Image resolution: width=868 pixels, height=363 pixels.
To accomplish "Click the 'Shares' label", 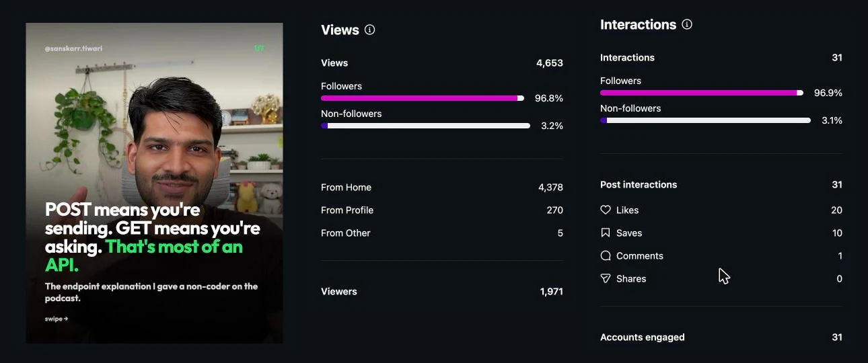I will tap(631, 278).
